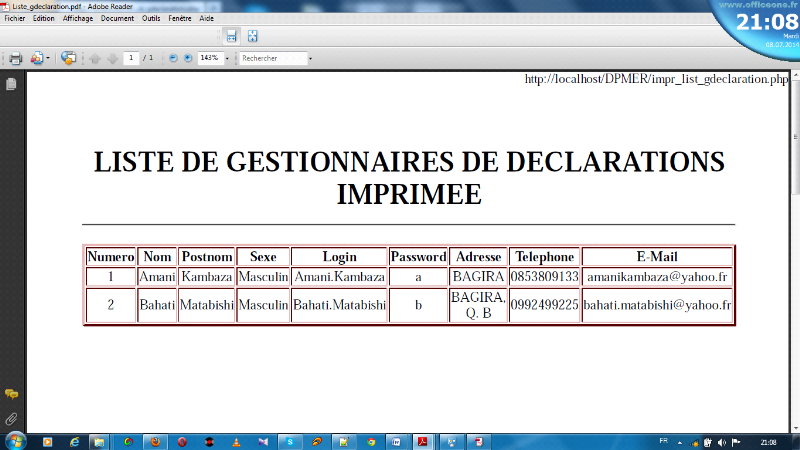Click the telephone 0853809133 cell

[544, 277]
